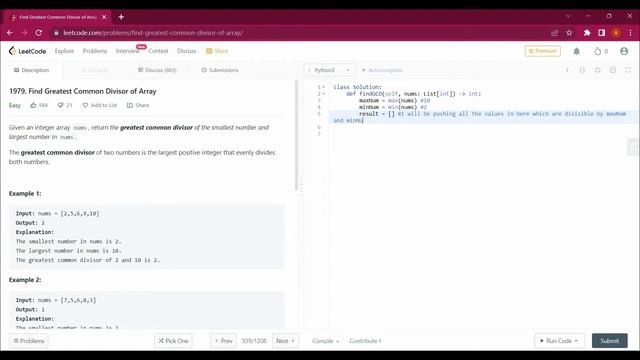
Task: Click the curly braces editor icon
Action: [x=582, y=70]
